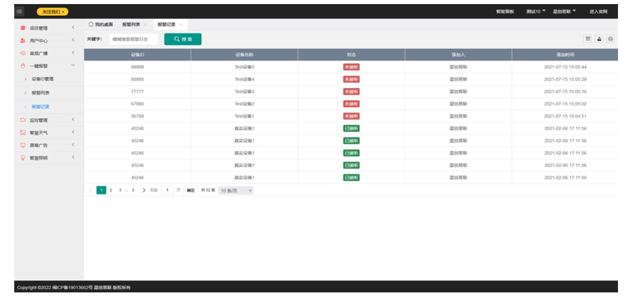The width and height of the screenshot is (644, 305).
Task: Click the yellow 关注我们 button
Action: pyautogui.click(x=52, y=12)
